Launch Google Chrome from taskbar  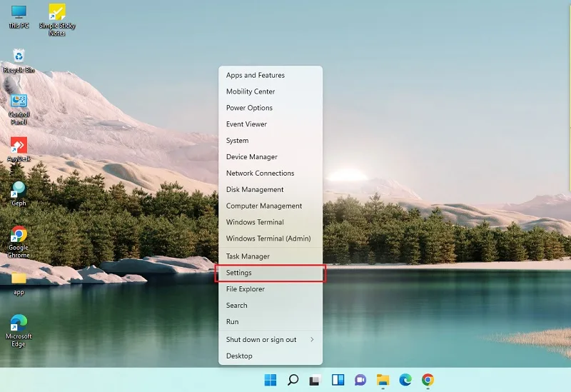428,380
